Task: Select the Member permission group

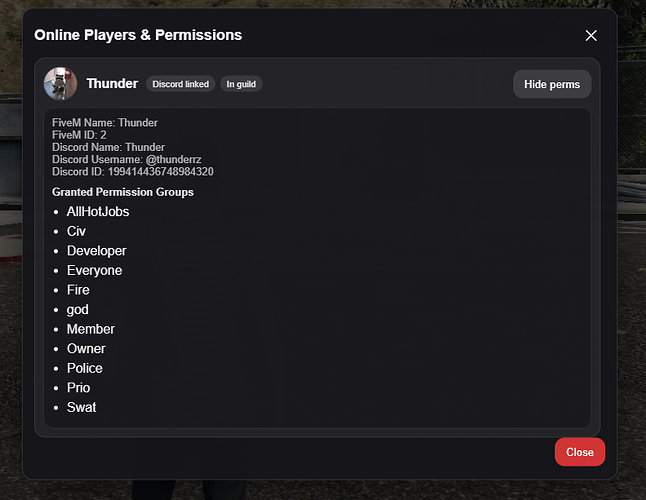Action: pos(91,329)
